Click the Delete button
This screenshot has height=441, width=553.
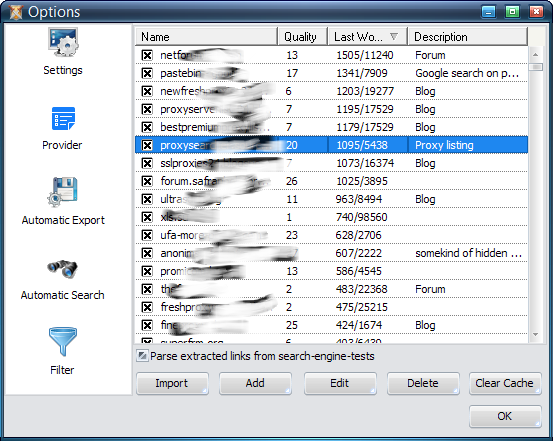tap(423, 383)
